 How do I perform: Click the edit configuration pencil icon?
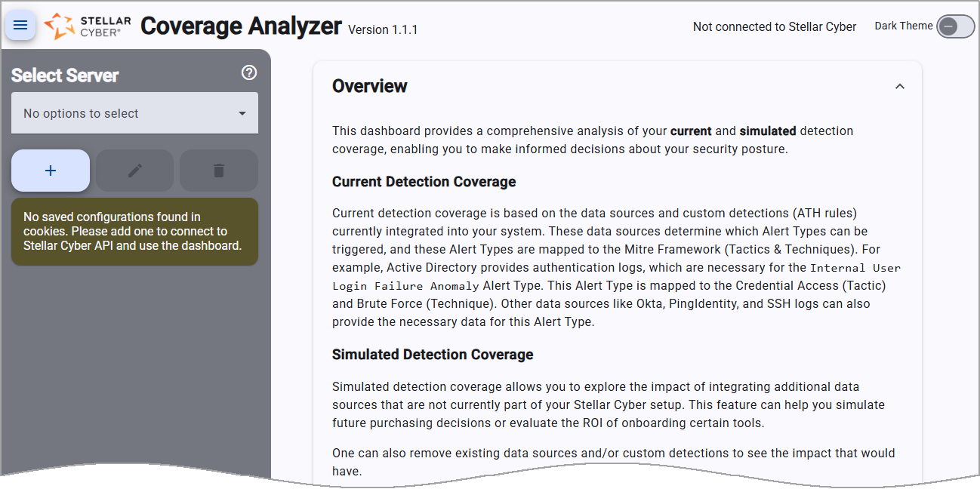(134, 170)
